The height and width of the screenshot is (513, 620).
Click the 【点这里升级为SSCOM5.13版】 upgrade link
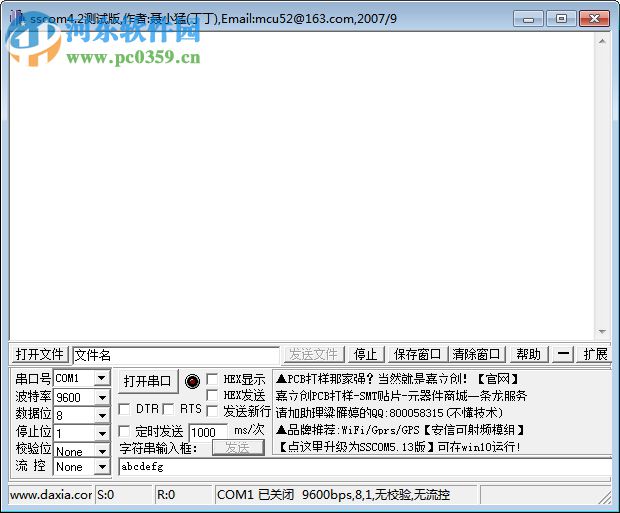(356, 447)
